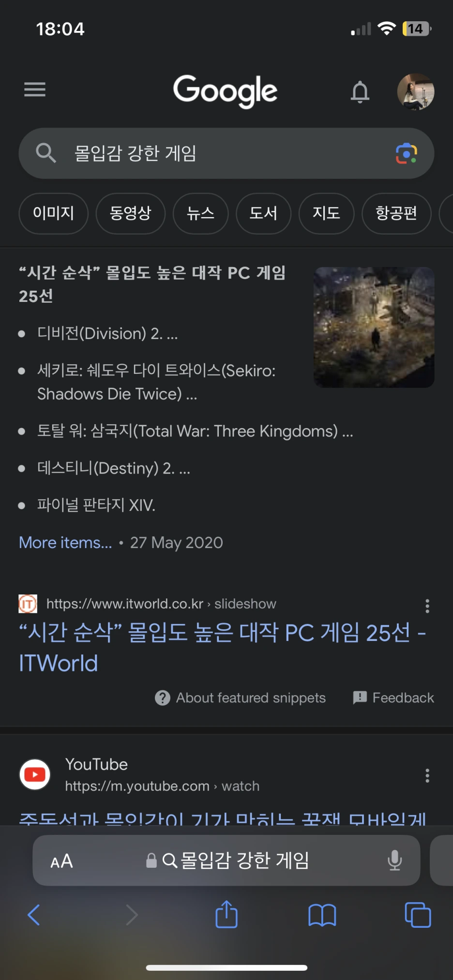
Task: Open the Google hamburger menu
Action: pyautogui.click(x=35, y=89)
